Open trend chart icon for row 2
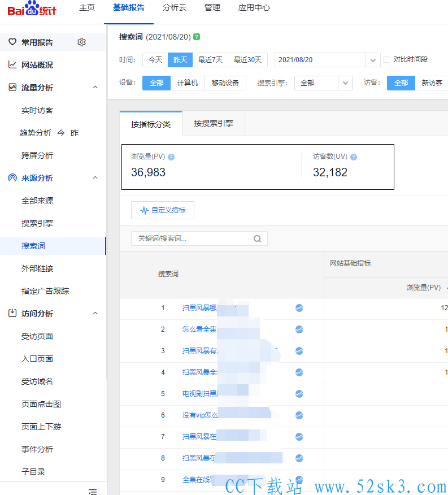Image resolution: width=448 pixels, height=495 pixels. tap(299, 329)
